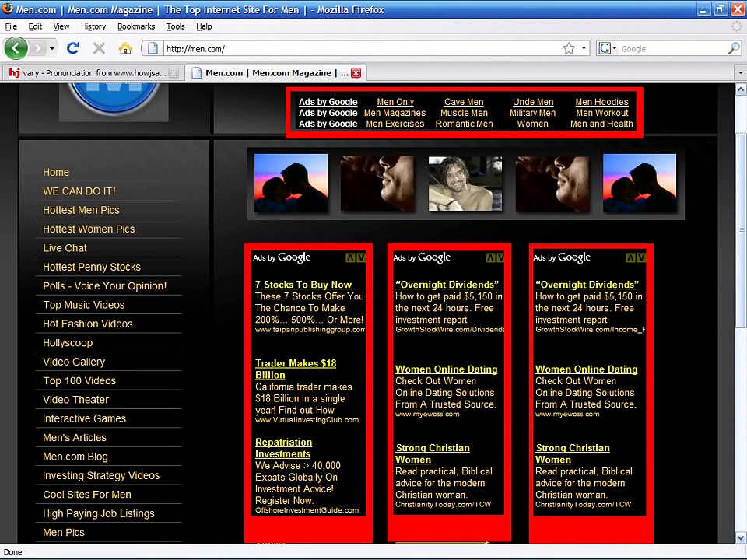Open the Hollyscoop sidebar link
Viewport: 747px width, 560px height.
click(68, 343)
